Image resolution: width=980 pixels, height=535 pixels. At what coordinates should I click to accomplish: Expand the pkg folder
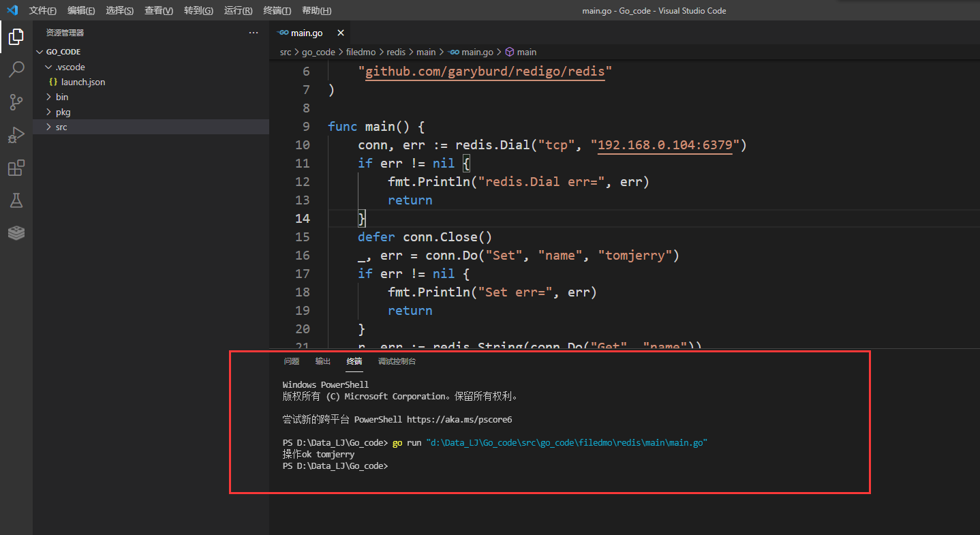[49, 112]
